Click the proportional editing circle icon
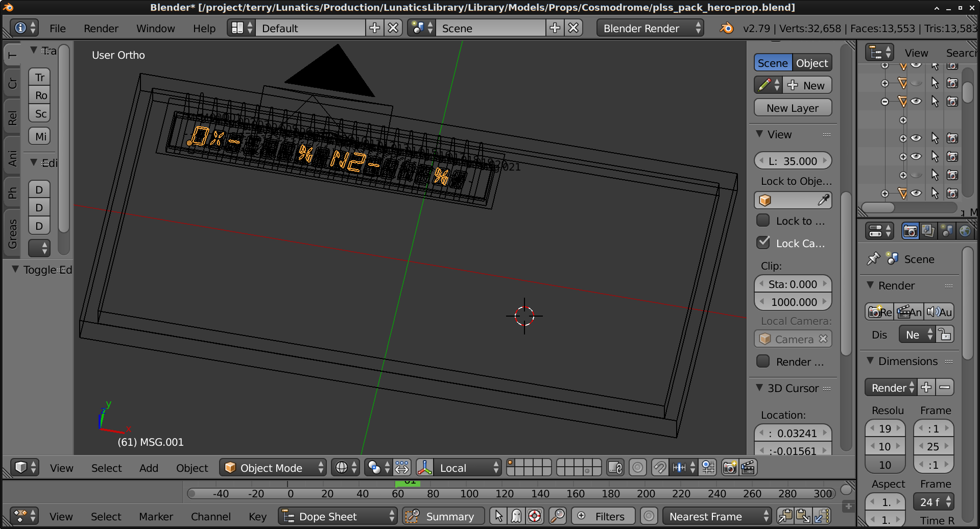Screen dimensions: 980x529 637,468
